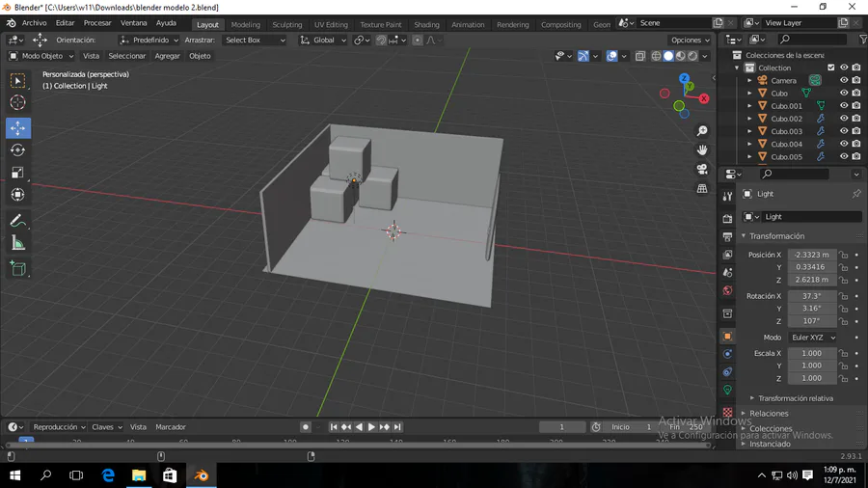Open the Object Constraints properties tab
The width and height of the screenshot is (868, 488).
pyautogui.click(x=727, y=372)
